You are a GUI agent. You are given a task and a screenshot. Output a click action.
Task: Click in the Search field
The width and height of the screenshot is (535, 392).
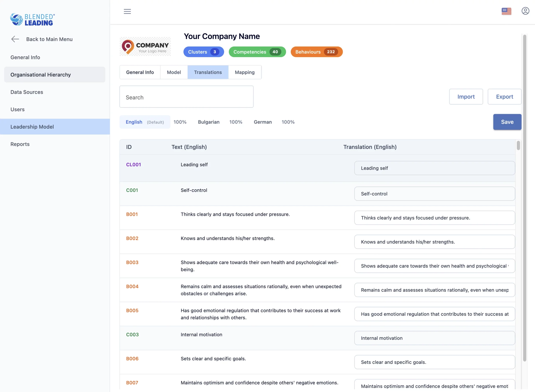[x=186, y=97]
